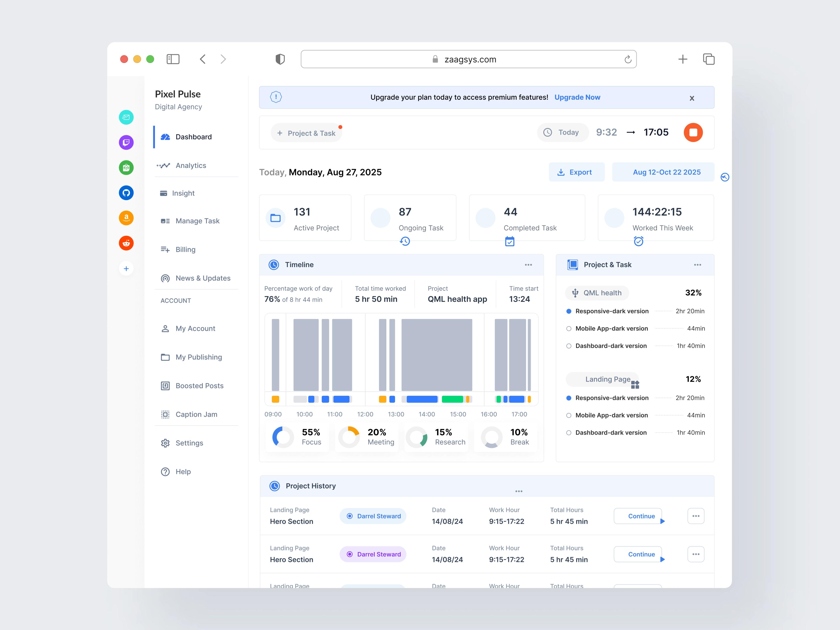This screenshot has height=630, width=840.
Task: Add a new Project & Task
Action: click(306, 133)
